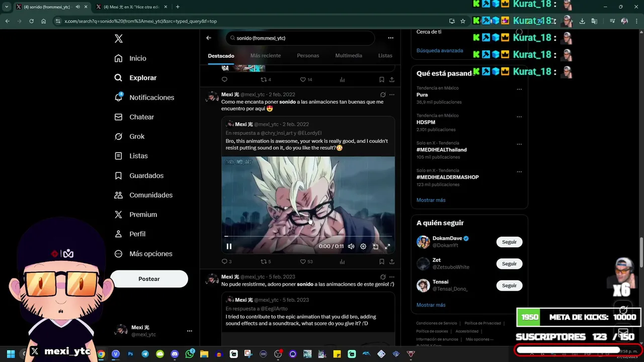
Task: Open the Pura trend
Action: point(422,95)
